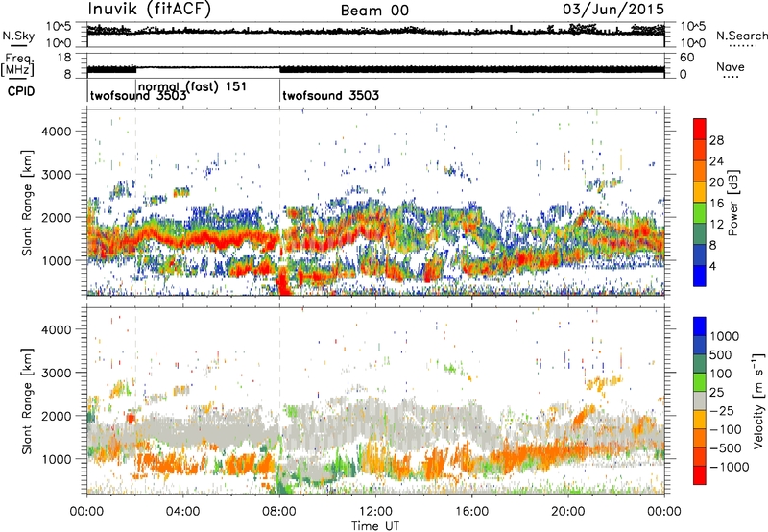This screenshot has width=768, height=532.
Task: Select the '16:00' time tick label
Action: point(471,512)
